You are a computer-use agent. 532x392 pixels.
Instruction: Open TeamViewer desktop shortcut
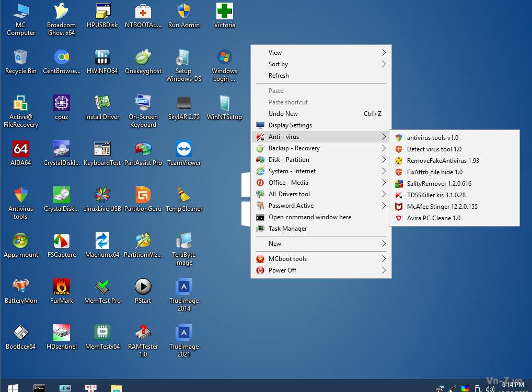pyautogui.click(x=184, y=153)
